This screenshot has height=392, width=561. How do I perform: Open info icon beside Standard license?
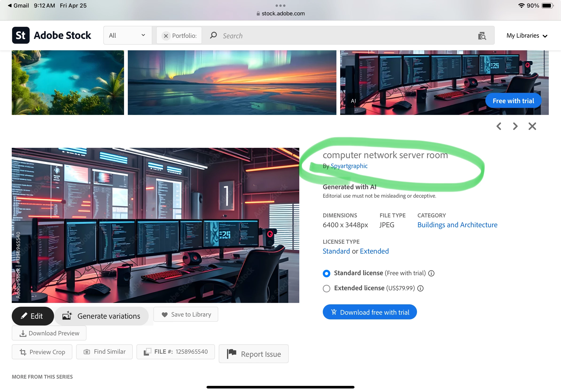click(431, 273)
